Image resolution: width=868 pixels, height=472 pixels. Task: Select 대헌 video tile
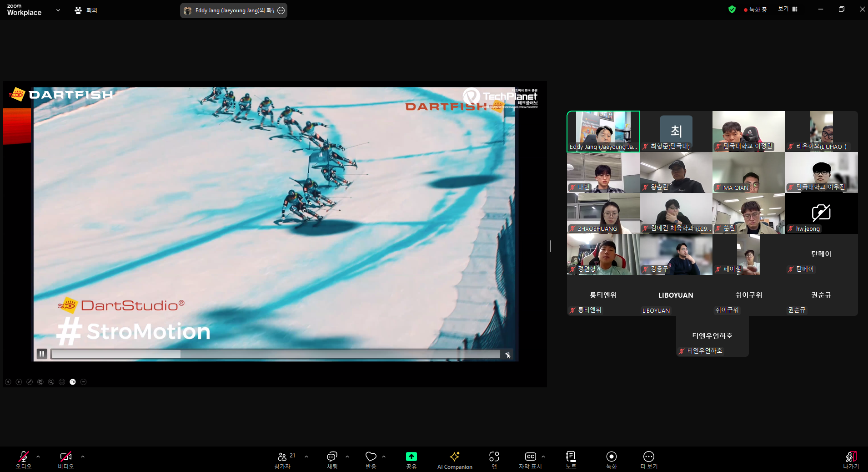coord(603,173)
